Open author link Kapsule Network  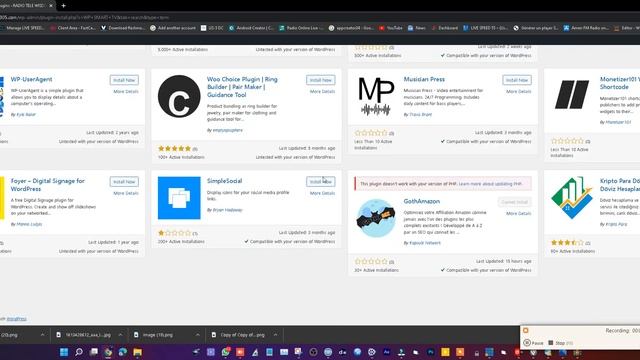425,243
